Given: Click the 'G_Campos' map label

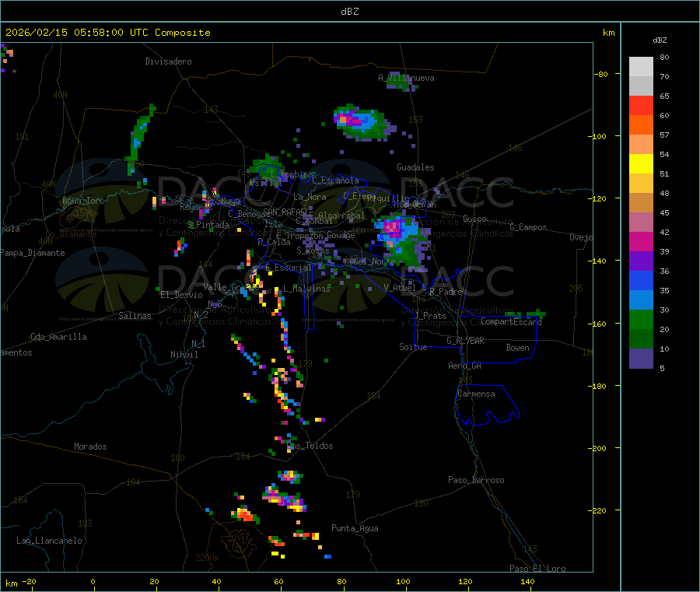Looking at the screenshot, I should (x=528, y=227).
